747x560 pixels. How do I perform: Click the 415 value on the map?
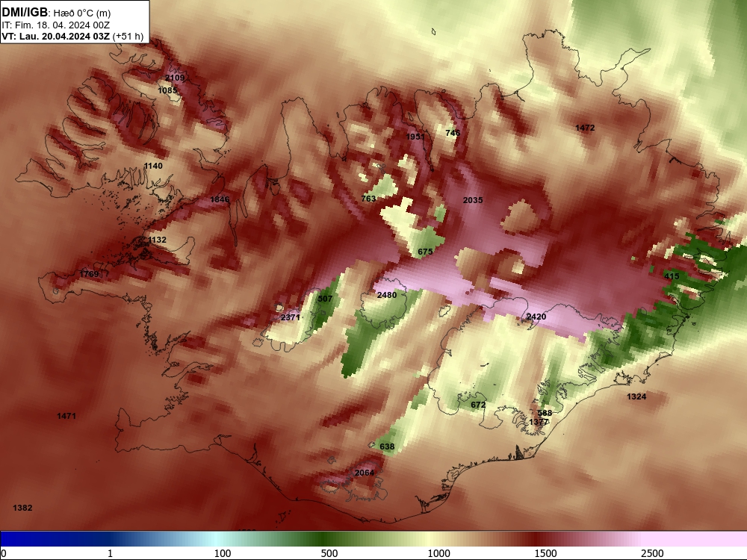coord(672,276)
